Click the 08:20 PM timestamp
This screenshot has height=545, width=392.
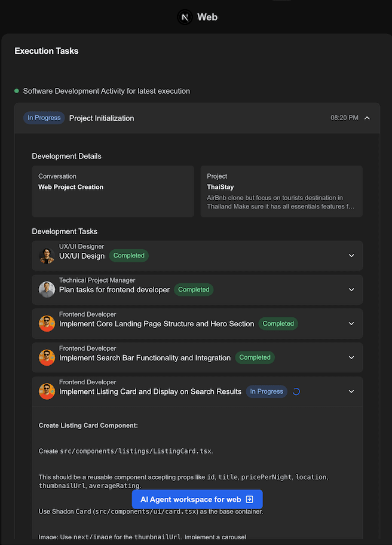(x=344, y=118)
